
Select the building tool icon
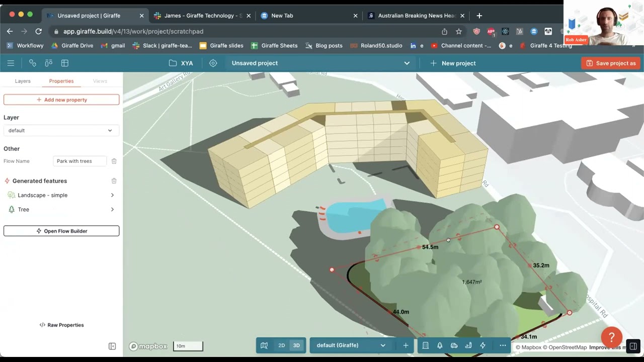click(426, 345)
